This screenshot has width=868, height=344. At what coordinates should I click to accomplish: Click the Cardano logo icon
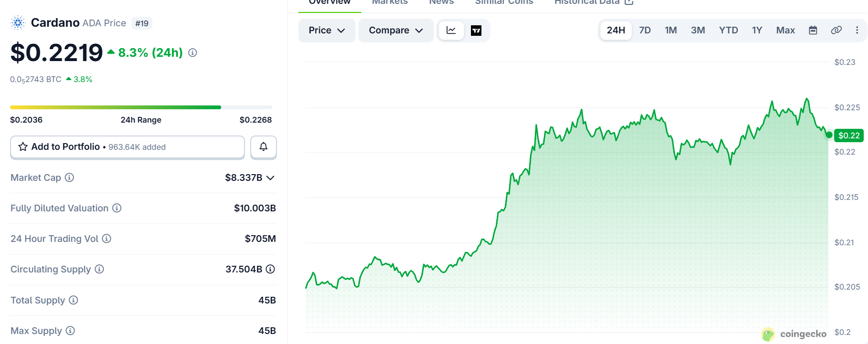pyautogui.click(x=18, y=22)
